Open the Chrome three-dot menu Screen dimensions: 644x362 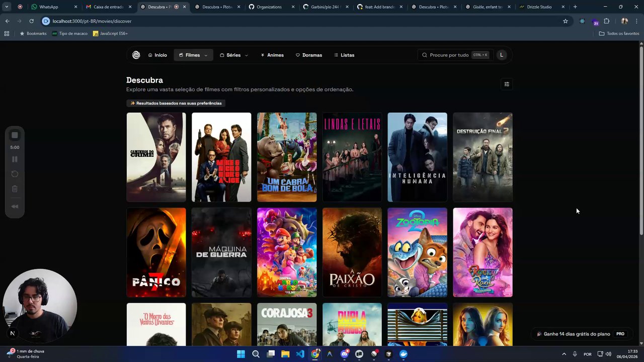(637, 21)
